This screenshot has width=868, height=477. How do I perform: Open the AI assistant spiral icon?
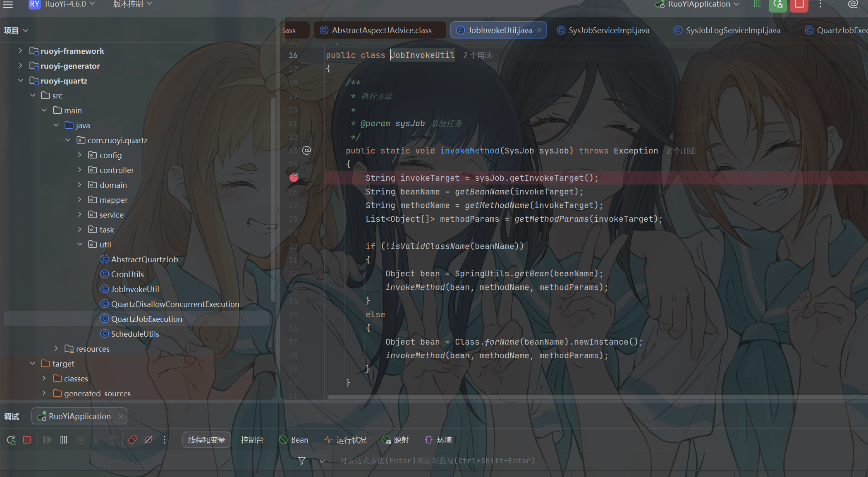(853, 5)
